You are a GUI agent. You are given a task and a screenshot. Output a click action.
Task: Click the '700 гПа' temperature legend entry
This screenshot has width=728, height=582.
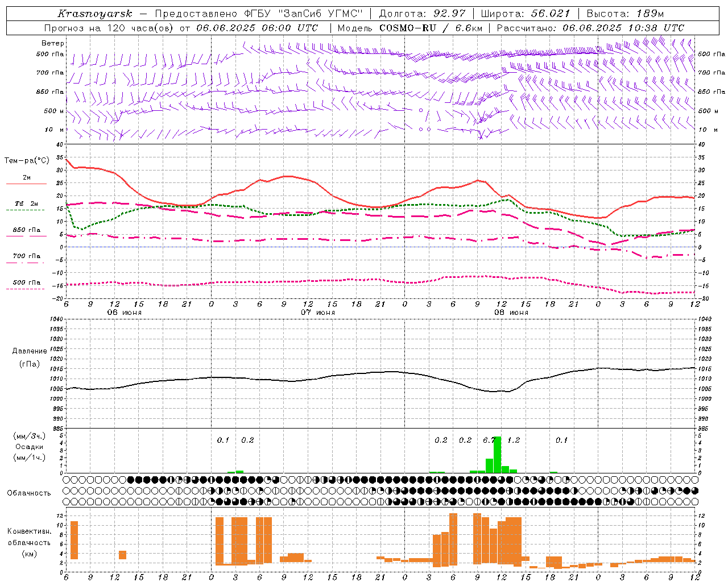[26, 256]
